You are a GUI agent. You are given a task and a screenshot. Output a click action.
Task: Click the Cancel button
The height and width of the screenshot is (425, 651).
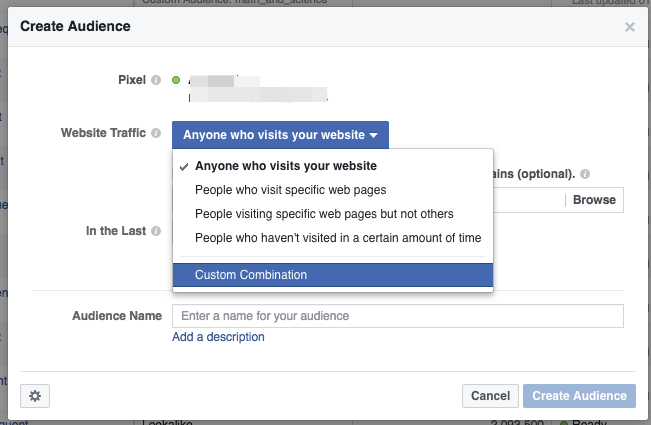pyautogui.click(x=490, y=396)
